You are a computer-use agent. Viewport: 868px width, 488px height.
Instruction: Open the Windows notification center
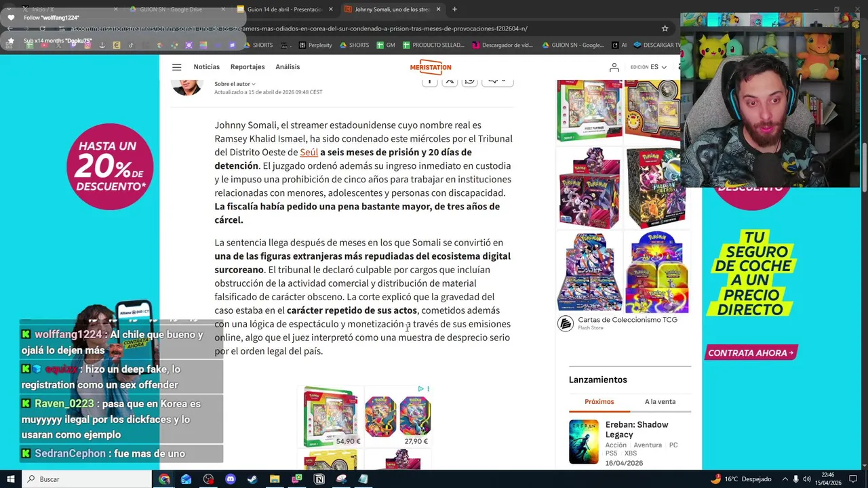(x=854, y=479)
